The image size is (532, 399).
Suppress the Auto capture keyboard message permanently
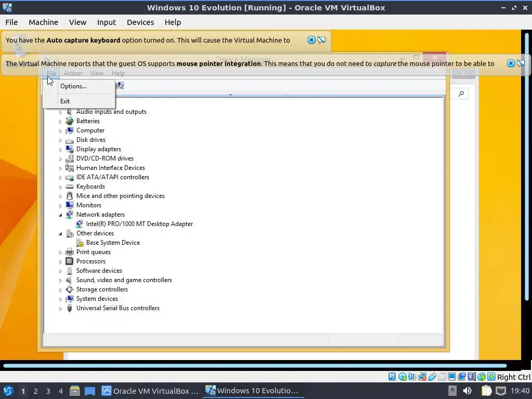click(321, 40)
